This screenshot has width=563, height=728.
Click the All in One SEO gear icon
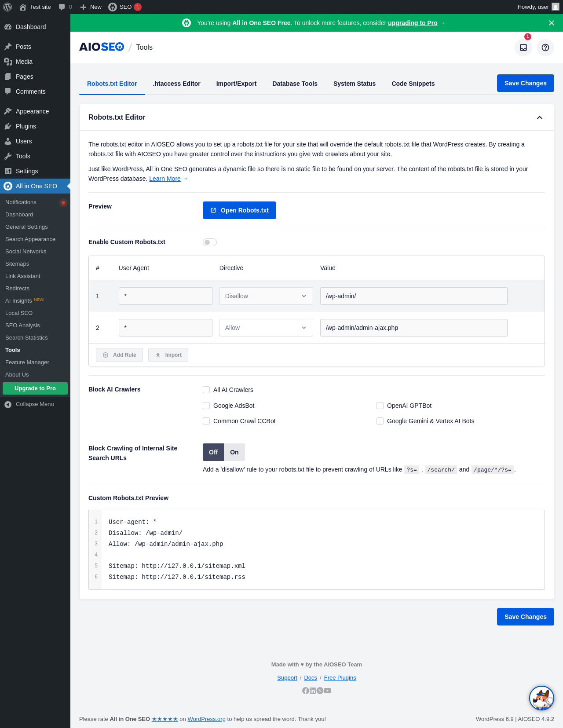click(x=8, y=186)
